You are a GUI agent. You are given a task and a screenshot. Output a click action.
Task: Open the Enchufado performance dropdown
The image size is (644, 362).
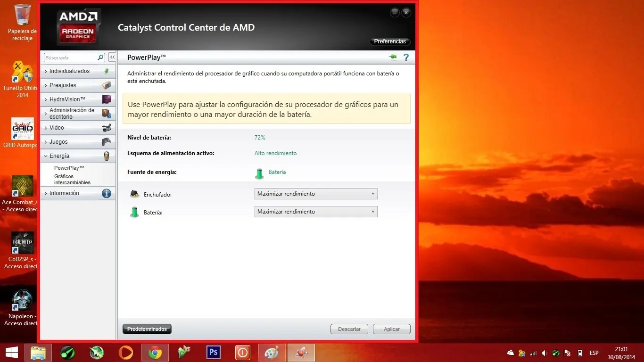coord(316,194)
